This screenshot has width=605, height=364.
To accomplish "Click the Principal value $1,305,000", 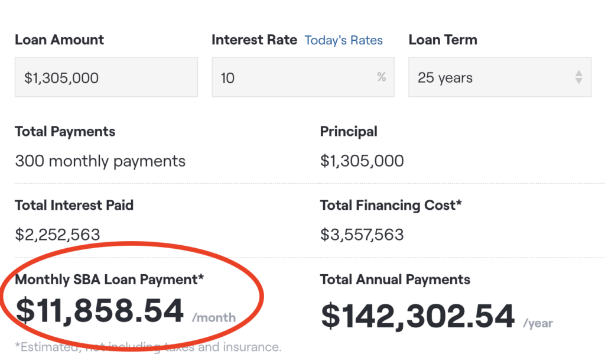I will click(x=362, y=161).
